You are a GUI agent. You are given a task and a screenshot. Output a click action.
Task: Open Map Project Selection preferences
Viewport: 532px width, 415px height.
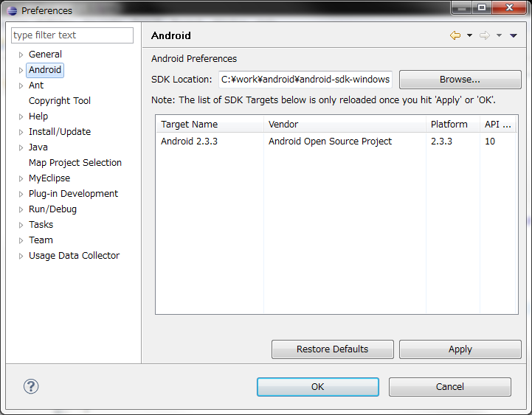click(x=75, y=163)
